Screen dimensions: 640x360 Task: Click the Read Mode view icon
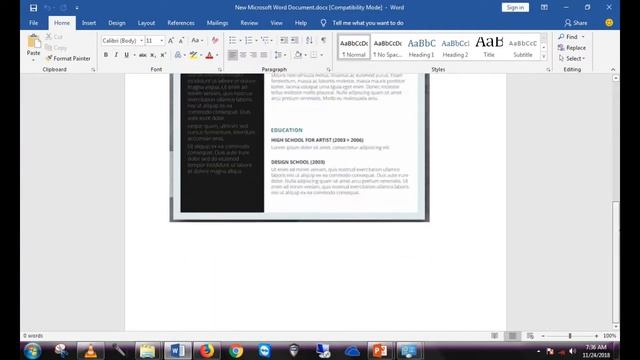(x=494, y=336)
